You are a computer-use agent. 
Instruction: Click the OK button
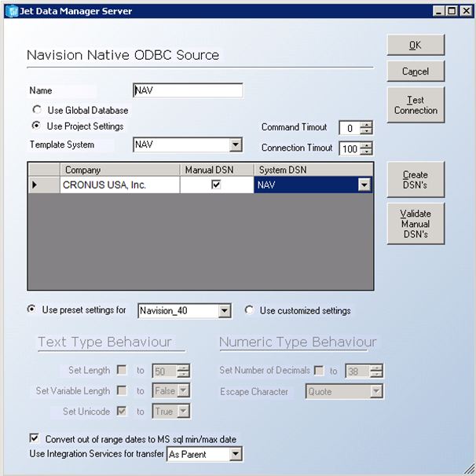click(x=416, y=45)
